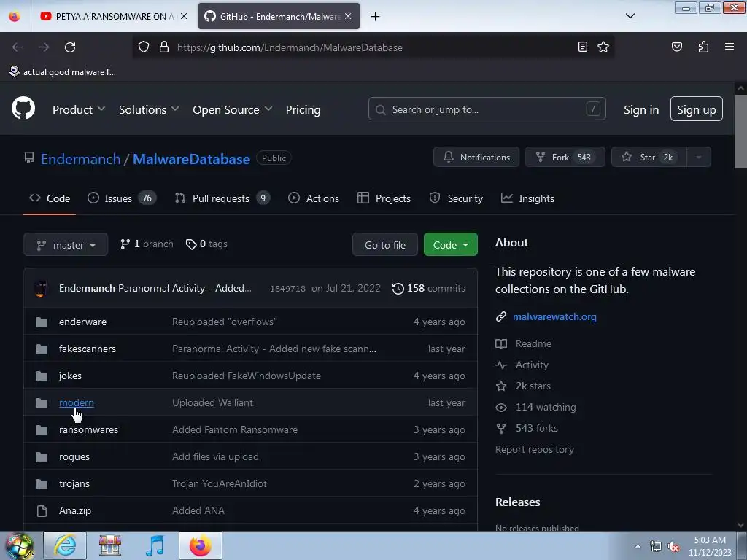The width and height of the screenshot is (747, 560).
Task: Click the Sign up button
Action: coord(696,109)
